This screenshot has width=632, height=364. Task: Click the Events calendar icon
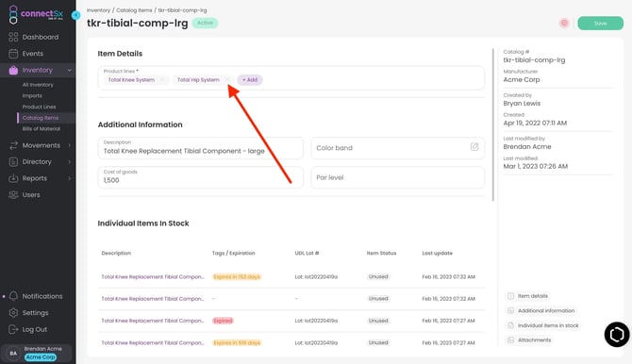[13, 54]
